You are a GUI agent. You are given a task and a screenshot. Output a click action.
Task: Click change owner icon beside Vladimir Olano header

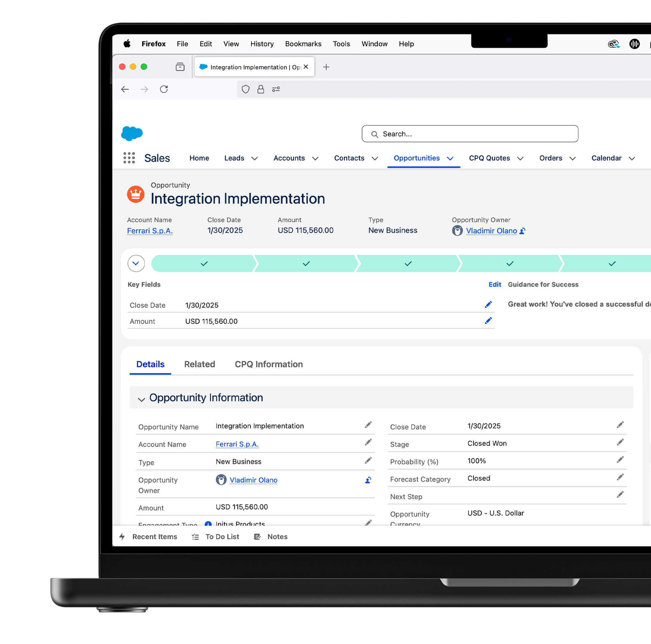click(522, 231)
